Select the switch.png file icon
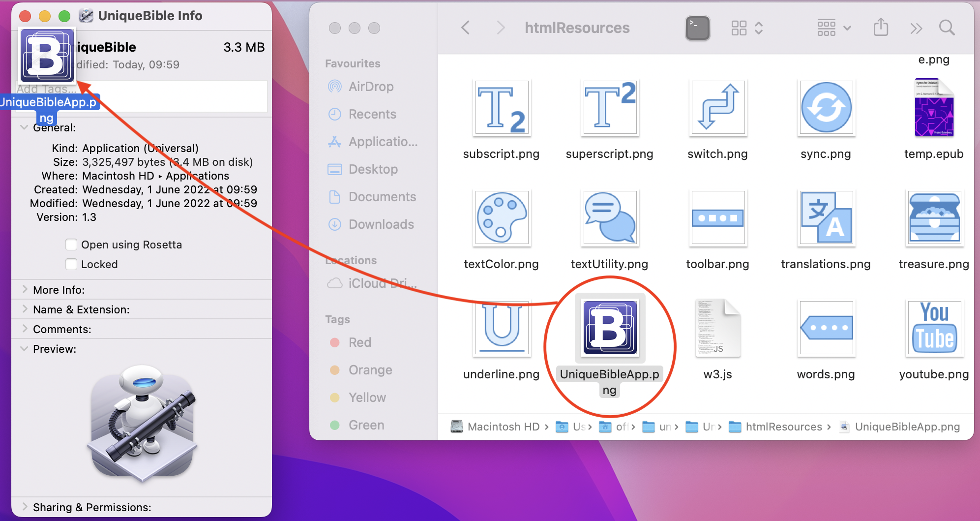Image resolution: width=980 pixels, height=521 pixels. click(718, 108)
